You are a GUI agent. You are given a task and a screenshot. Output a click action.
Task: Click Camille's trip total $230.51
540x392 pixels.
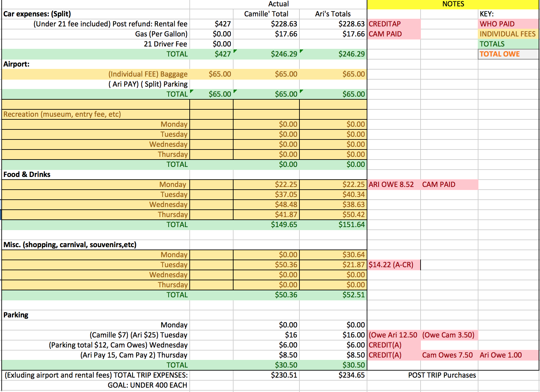pos(266,375)
